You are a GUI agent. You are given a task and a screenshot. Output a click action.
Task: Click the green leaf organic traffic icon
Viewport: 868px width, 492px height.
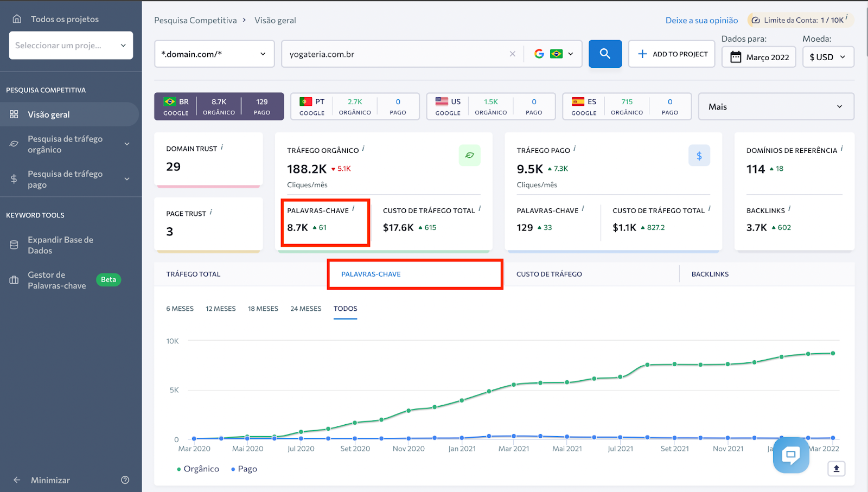coord(469,155)
